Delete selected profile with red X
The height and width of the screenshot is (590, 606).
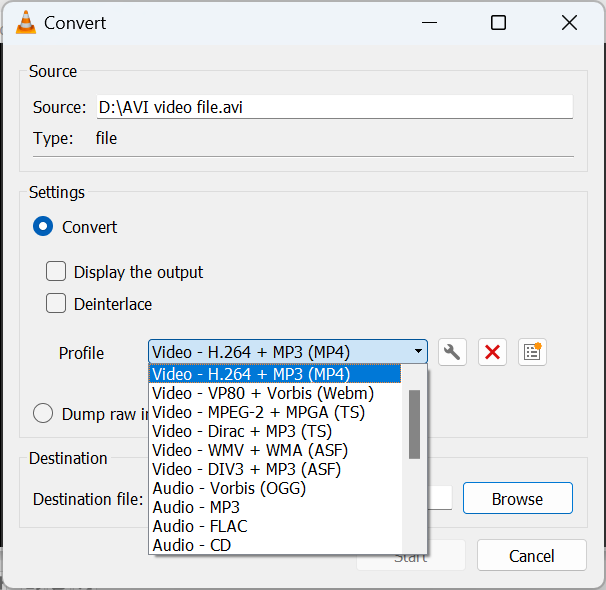[x=492, y=352]
